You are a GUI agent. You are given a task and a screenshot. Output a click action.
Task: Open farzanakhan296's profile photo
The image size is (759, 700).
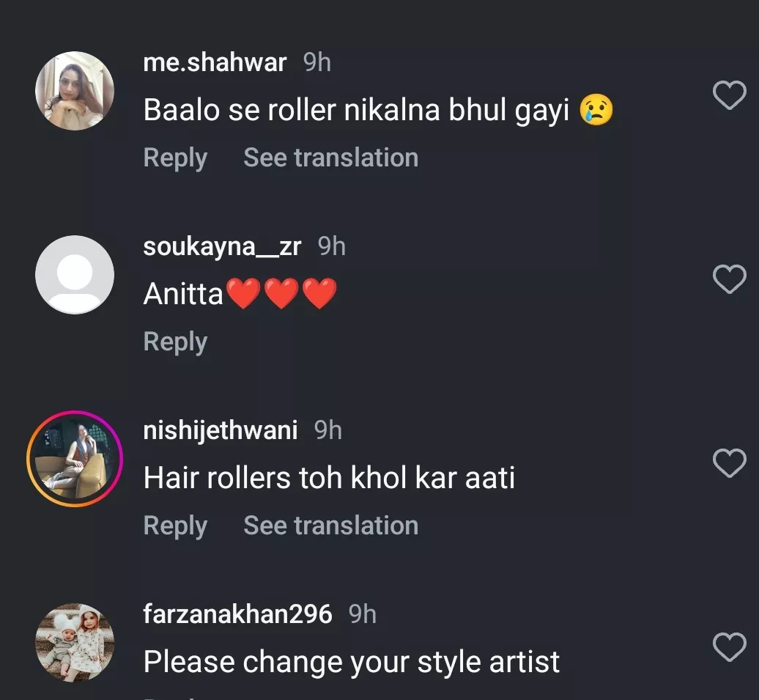click(x=75, y=643)
